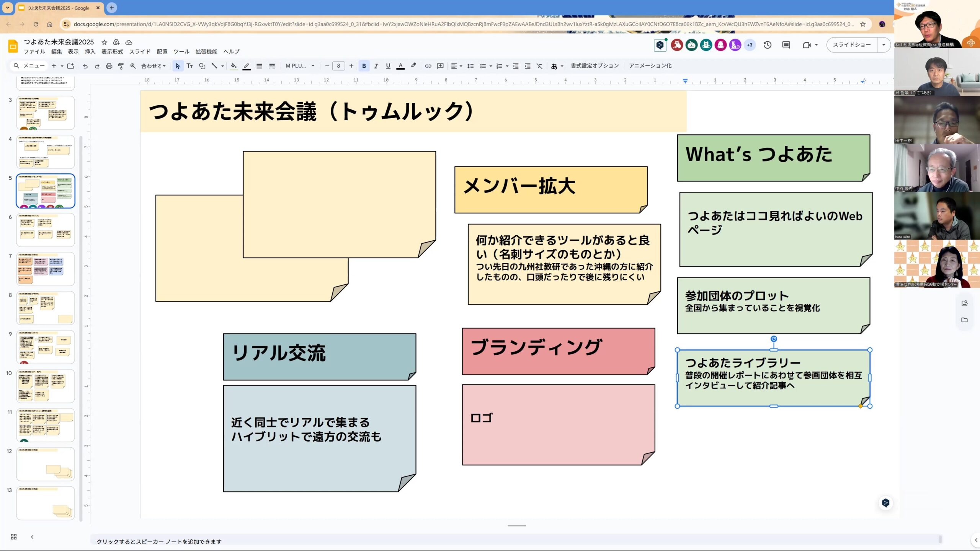The image size is (980, 551).
Task: Click the undo arrow
Action: coord(85,66)
